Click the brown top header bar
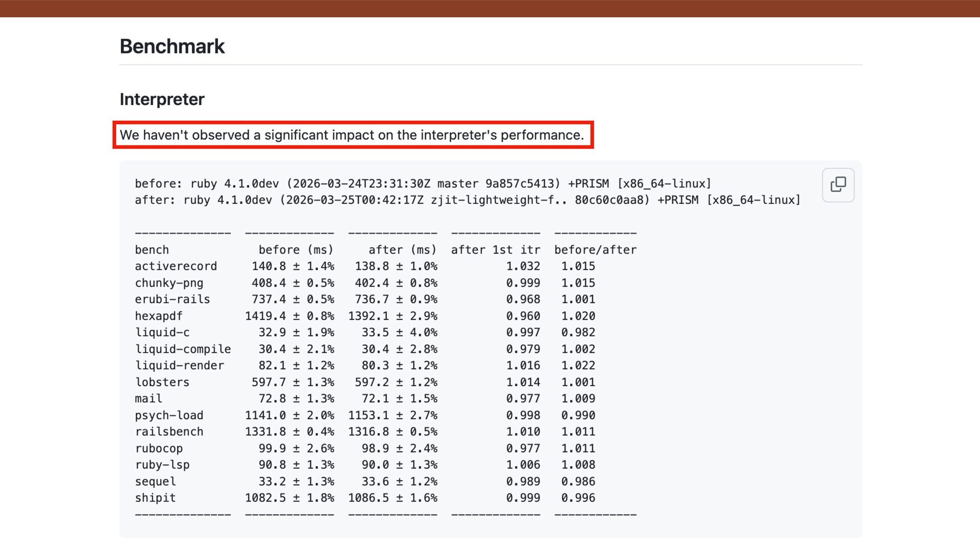 (x=490, y=8)
